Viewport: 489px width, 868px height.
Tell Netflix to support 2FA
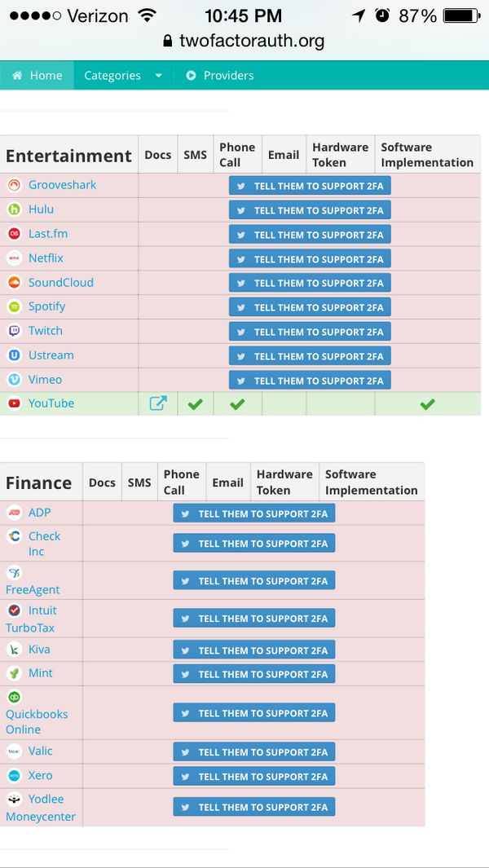(x=310, y=258)
